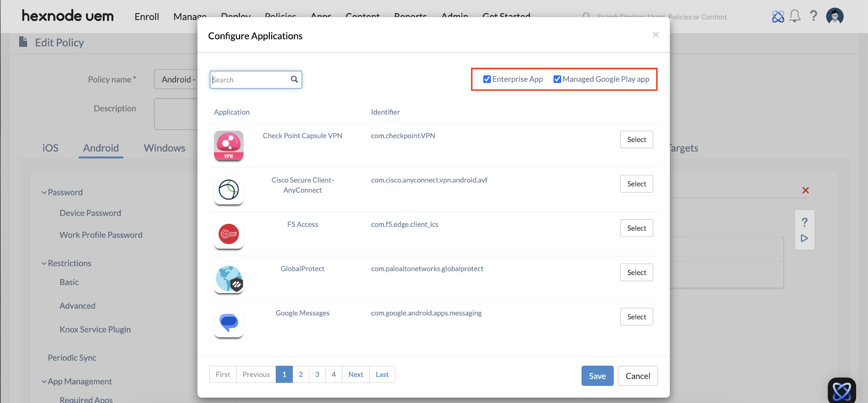Open Periodic Sync settings
This screenshot has height=403, width=868.
point(72,358)
